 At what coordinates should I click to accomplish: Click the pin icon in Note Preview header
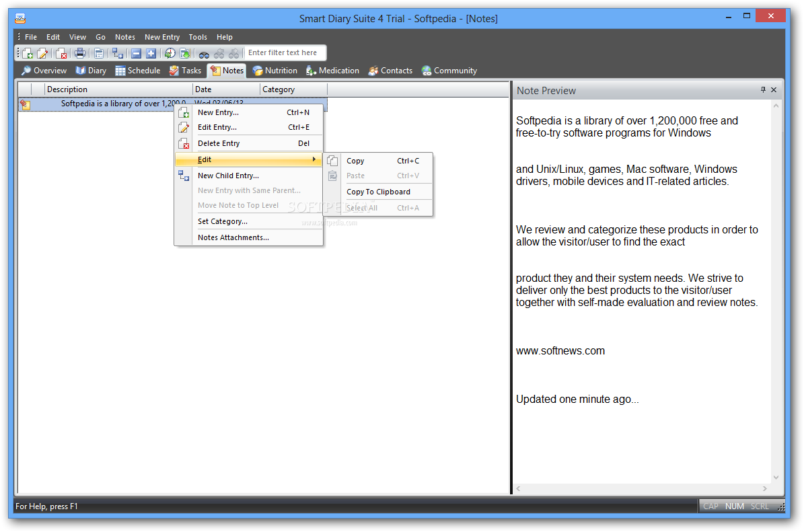click(763, 89)
